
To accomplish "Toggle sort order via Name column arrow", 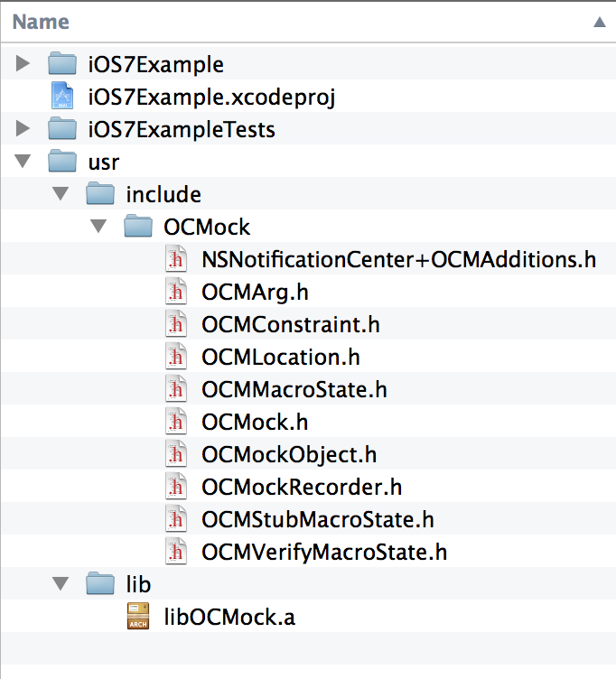I will (x=600, y=22).
